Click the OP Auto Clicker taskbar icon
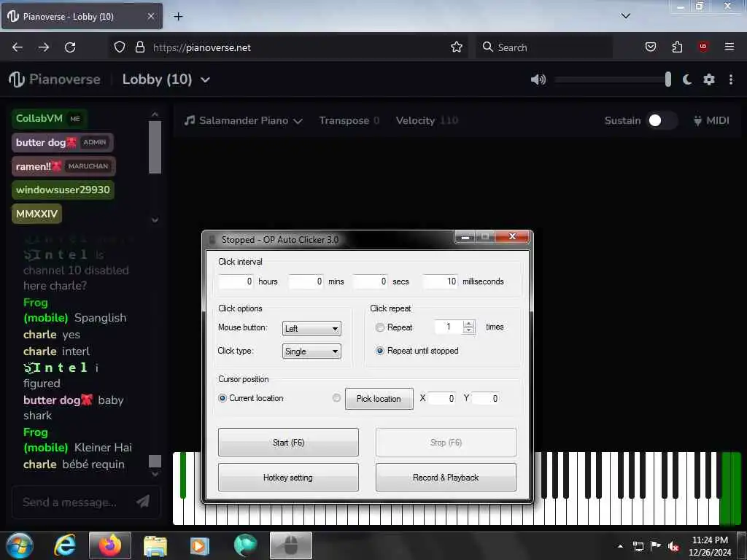747x560 pixels. pos(291,545)
